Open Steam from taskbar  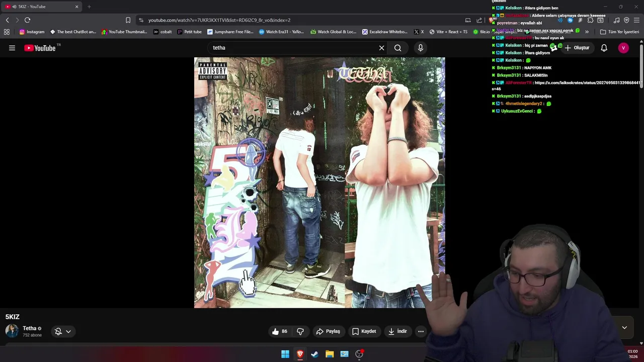314,354
